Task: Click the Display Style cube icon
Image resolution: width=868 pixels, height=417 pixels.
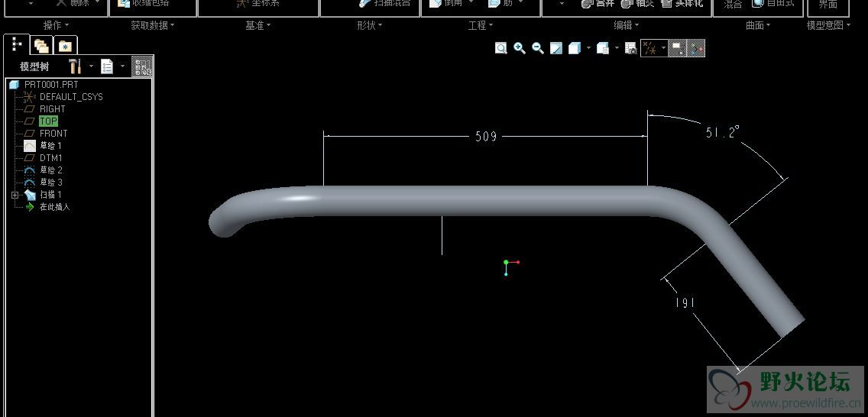Action: tap(575, 49)
